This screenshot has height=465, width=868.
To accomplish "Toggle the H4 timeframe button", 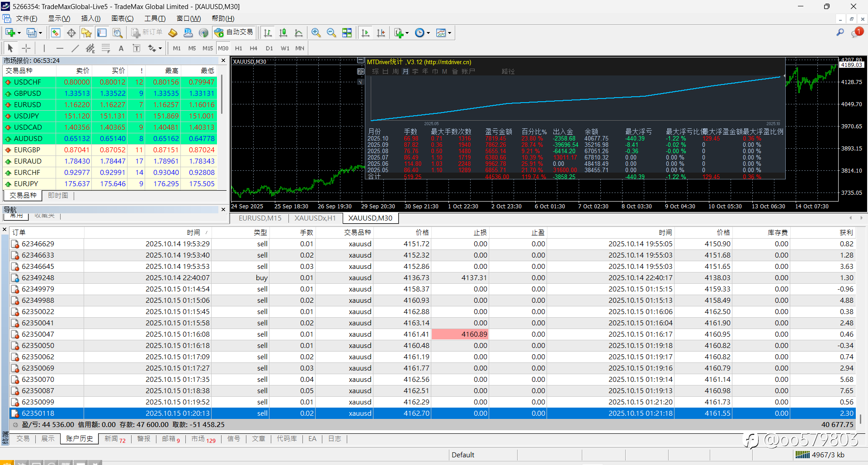I will click(x=254, y=48).
